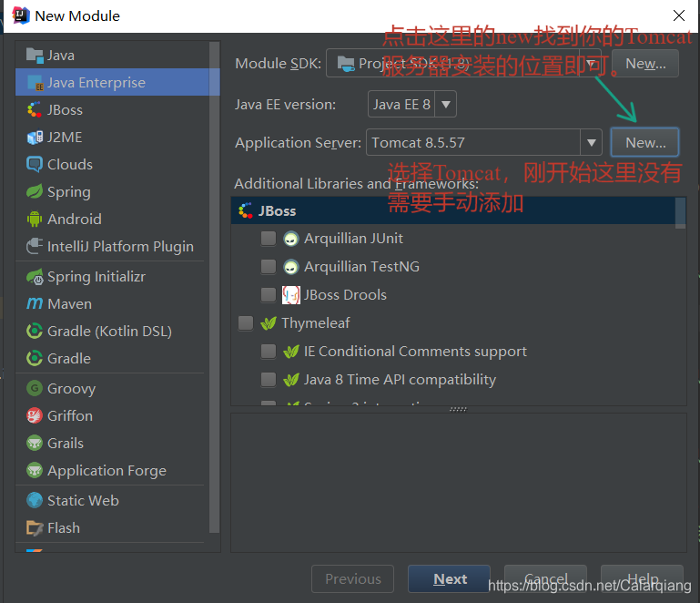Click the Next button
Viewport: 700px width, 603px height.
click(449, 579)
